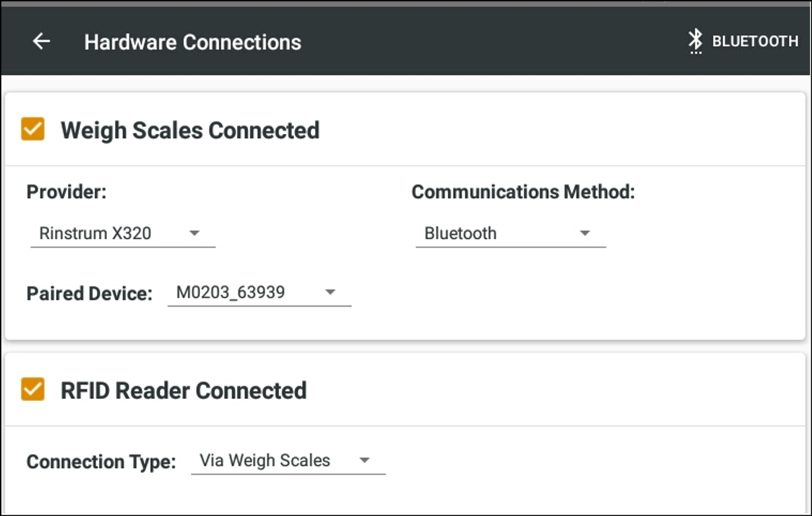Click the Hardware Connections title bar
The width and height of the screenshot is (812, 516).
click(x=193, y=41)
